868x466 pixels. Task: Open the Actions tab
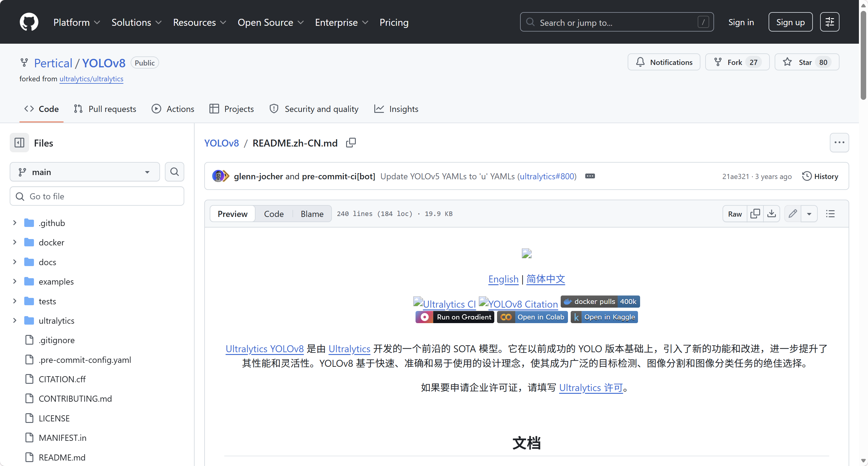click(173, 109)
